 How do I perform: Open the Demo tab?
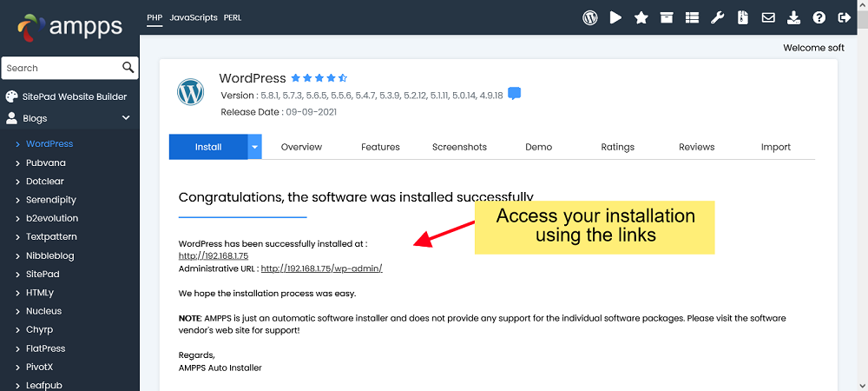click(x=539, y=147)
